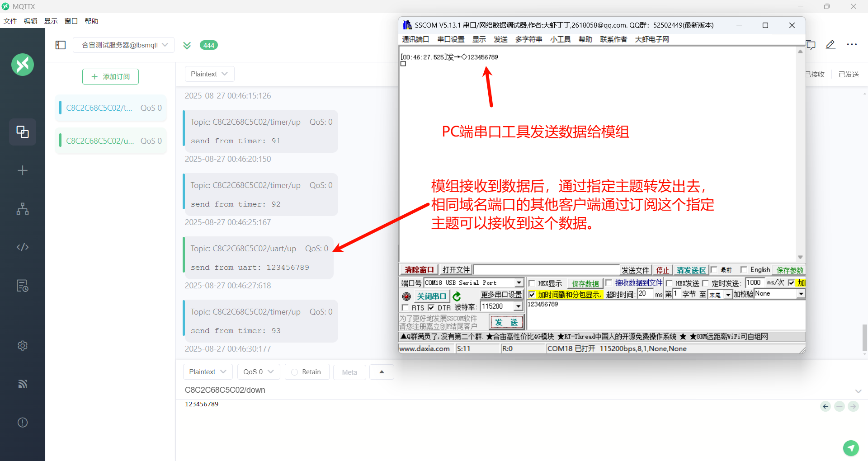Click the 超时时间 20 ms input field
Image resolution: width=868 pixels, height=461 pixels.
[646, 294]
